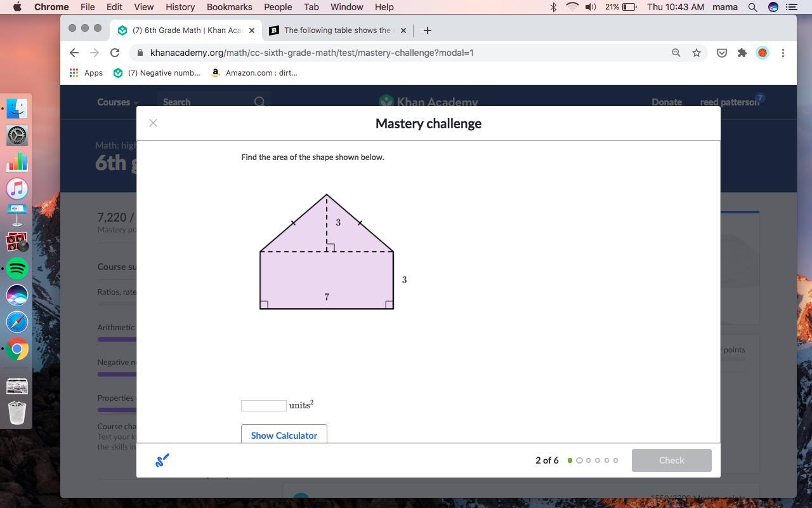Screen dimensions: 812x508
Task: Click the Check answer button
Action: pos(671,460)
